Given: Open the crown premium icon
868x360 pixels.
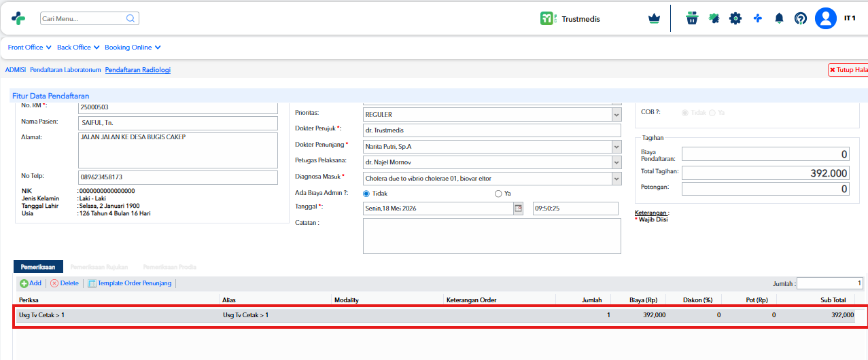Looking at the screenshot, I should point(654,19).
